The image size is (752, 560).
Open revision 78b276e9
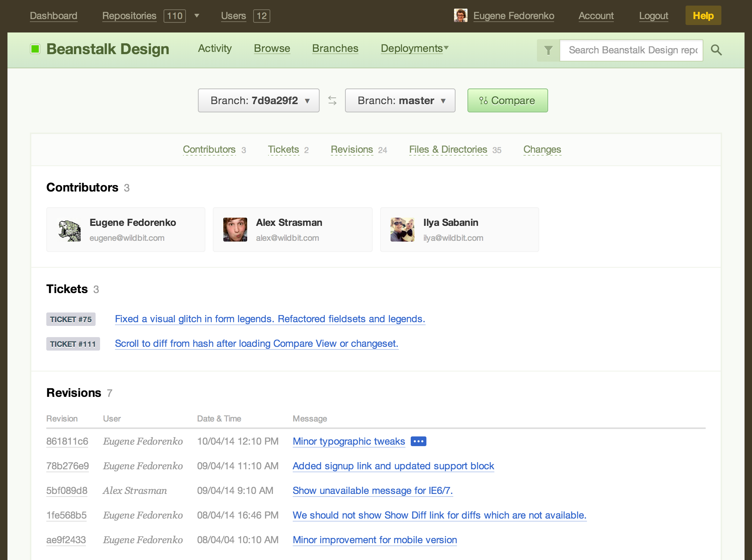pos(68,466)
